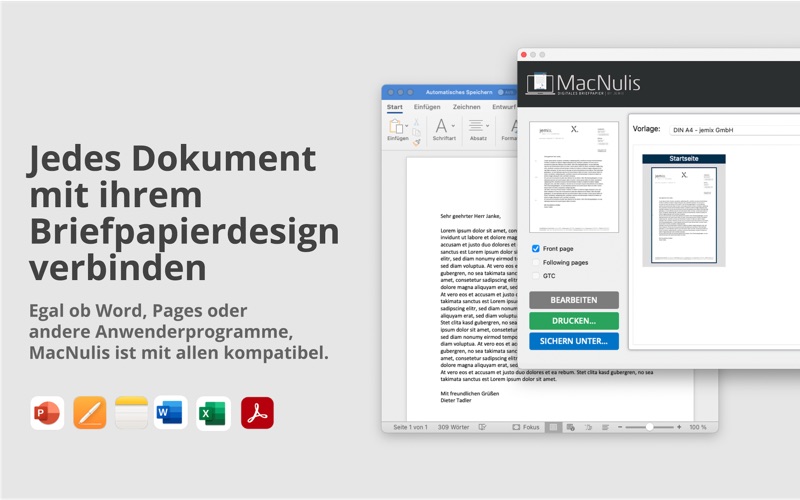The image size is (800, 500).
Task: Click the Seite 1 von 1 indicator
Action: [410, 427]
